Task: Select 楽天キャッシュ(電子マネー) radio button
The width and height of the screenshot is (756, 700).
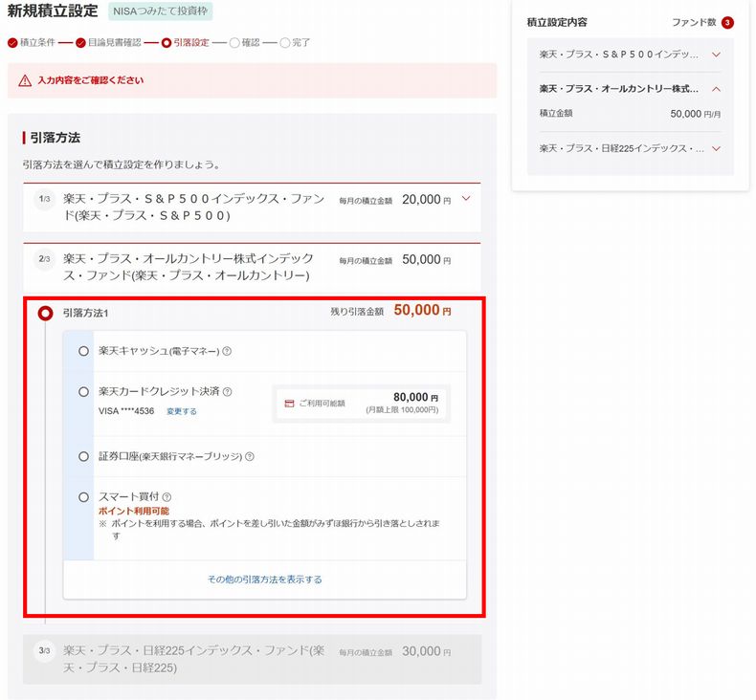Action: click(x=83, y=351)
